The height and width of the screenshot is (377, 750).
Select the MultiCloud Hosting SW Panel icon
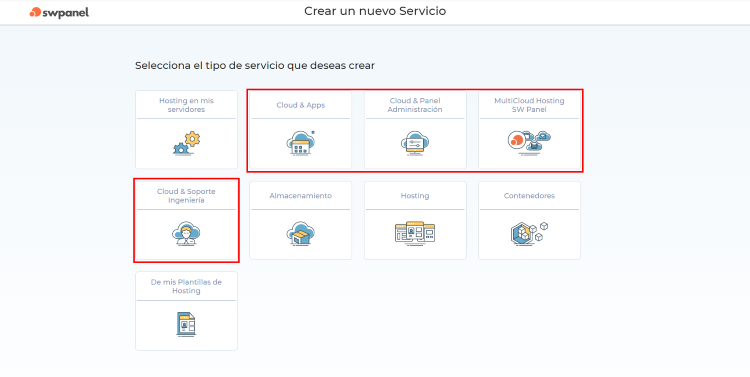(529, 143)
